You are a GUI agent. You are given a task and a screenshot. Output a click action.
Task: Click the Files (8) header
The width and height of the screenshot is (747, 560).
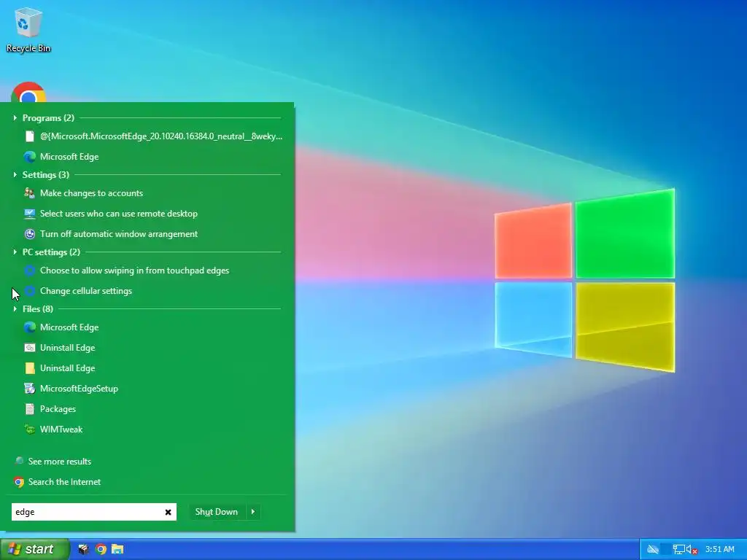38,309
